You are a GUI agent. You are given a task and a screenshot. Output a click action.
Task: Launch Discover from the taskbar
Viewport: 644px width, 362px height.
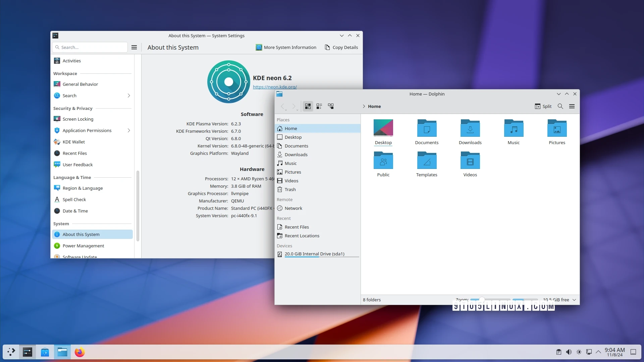(45, 352)
